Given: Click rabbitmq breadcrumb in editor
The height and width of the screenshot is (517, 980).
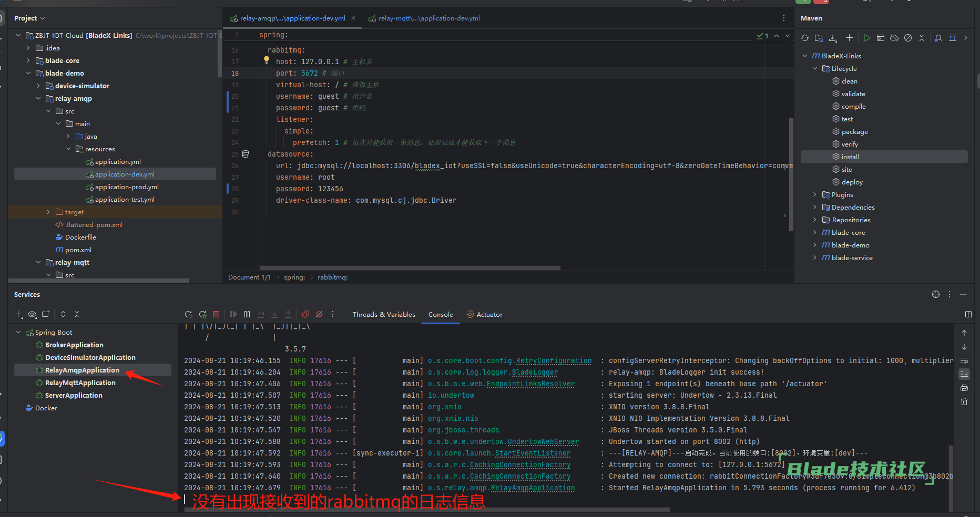Looking at the screenshot, I should pos(332,277).
